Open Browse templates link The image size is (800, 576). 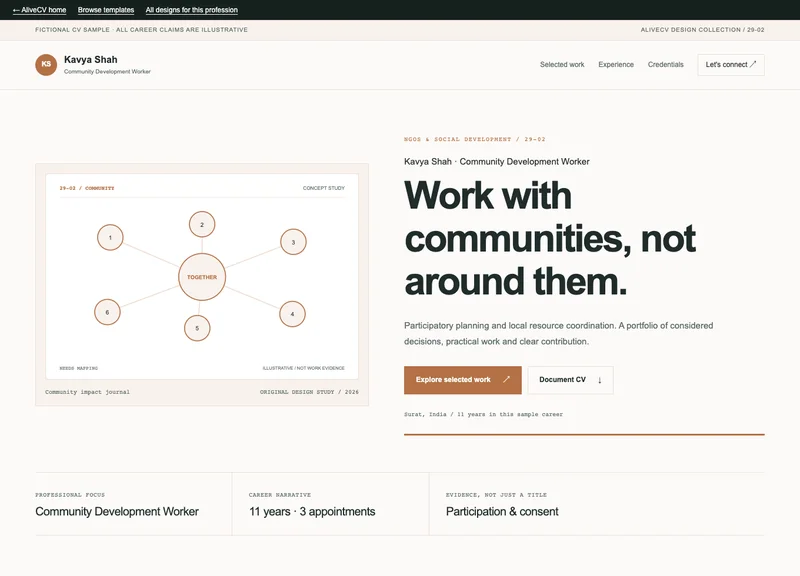(x=106, y=10)
